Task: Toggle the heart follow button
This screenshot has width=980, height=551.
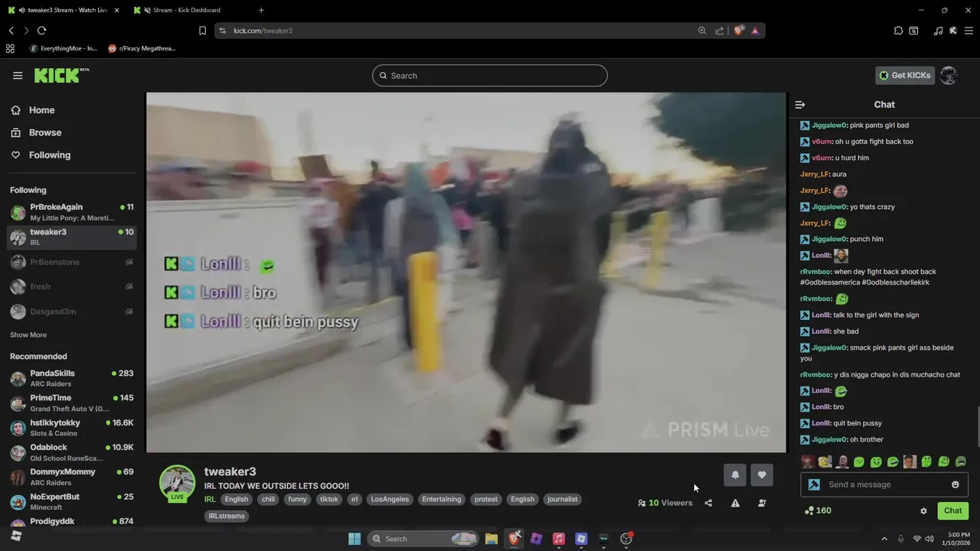Action: [762, 474]
